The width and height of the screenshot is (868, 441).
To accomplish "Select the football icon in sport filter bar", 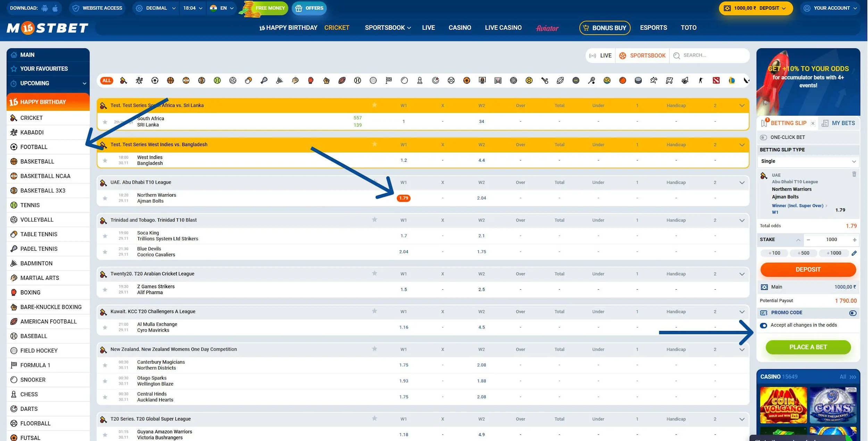I will click(x=155, y=81).
